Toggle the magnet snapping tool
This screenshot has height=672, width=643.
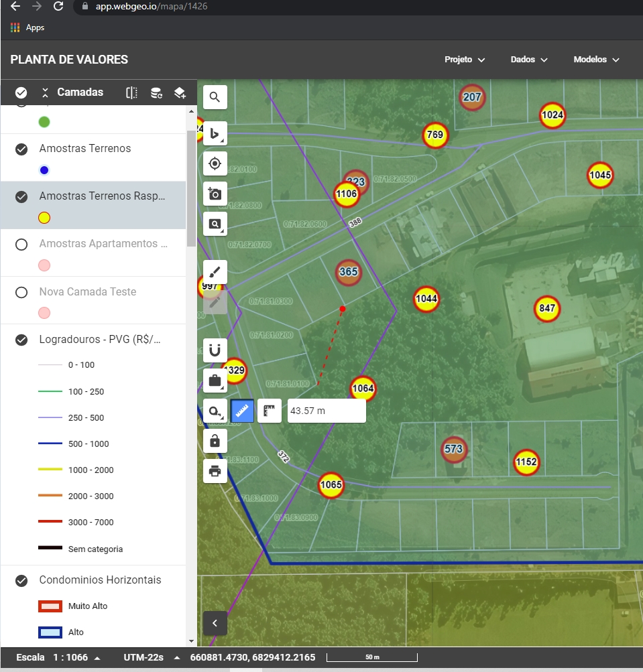[x=215, y=350]
